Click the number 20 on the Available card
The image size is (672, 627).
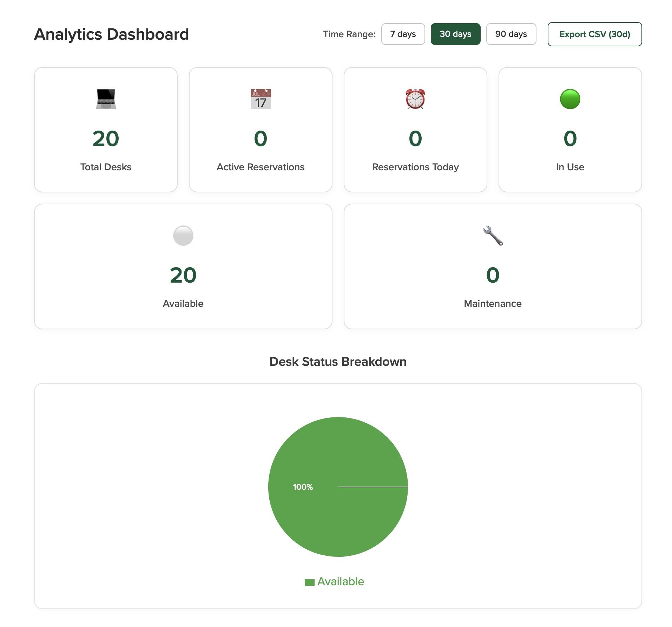pyautogui.click(x=183, y=276)
